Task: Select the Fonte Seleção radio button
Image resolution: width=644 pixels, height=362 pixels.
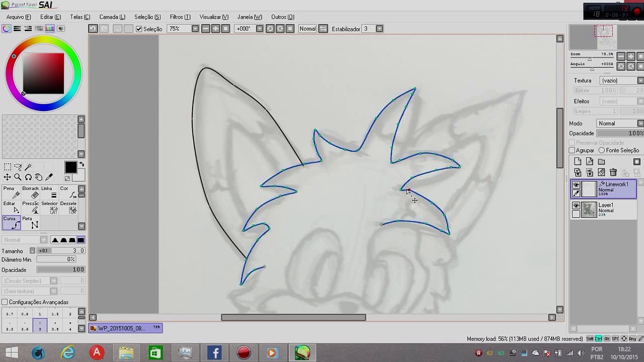Action: (x=602, y=150)
